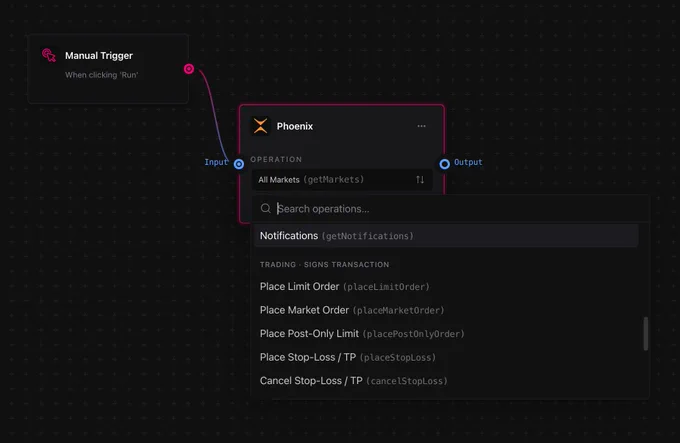Select Place Limit Order operation
The width and height of the screenshot is (680, 443).
coord(446,287)
